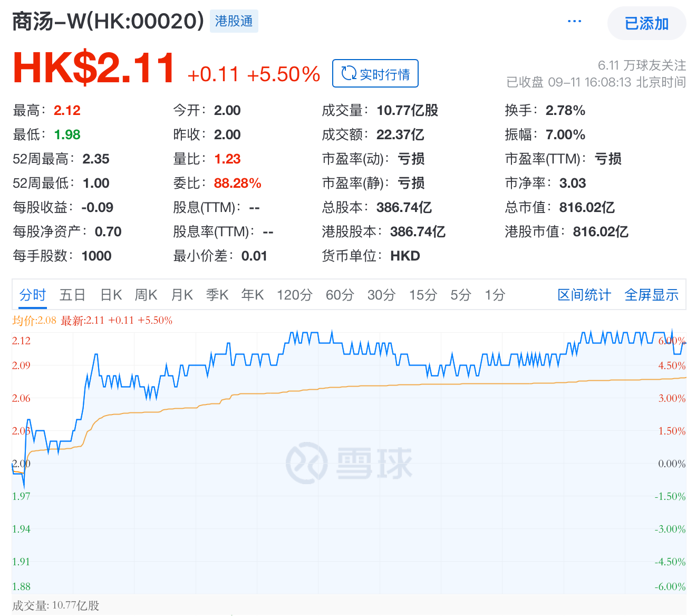Viewport: 696px width, 616px height.
Task: Switch to the 五日 five-day chart tab
Action: [x=72, y=295]
